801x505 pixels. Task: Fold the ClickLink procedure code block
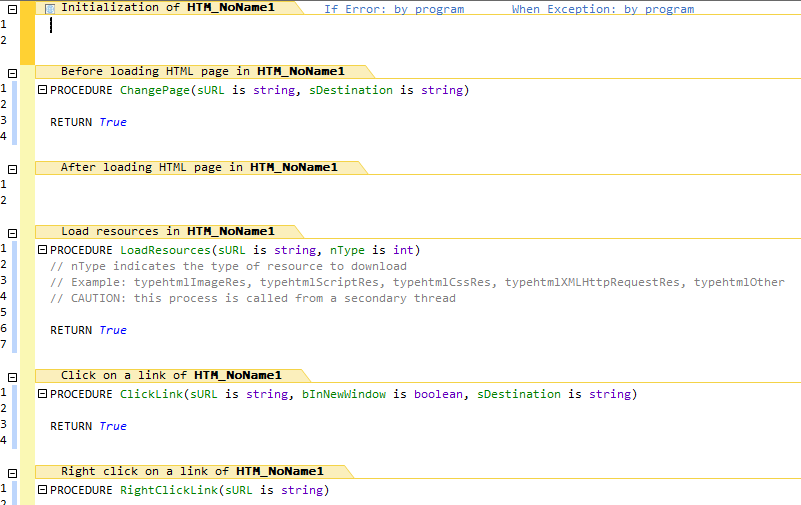(42, 394)
